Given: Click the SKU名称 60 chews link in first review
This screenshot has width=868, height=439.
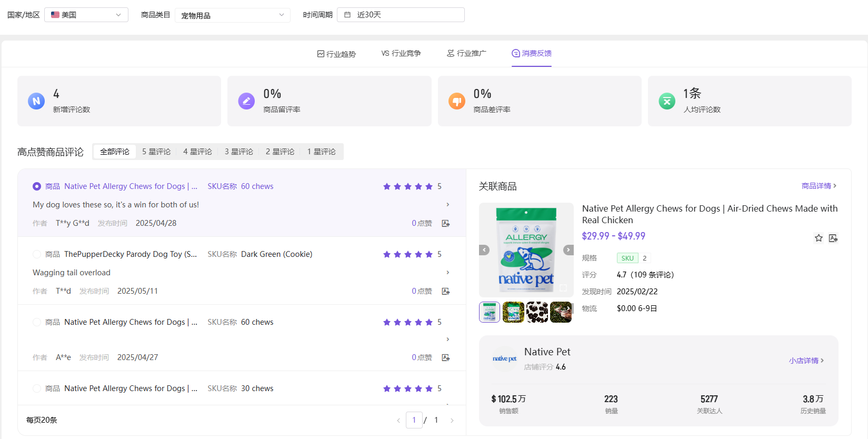Looking at the screenshot, I should [241, 186].
